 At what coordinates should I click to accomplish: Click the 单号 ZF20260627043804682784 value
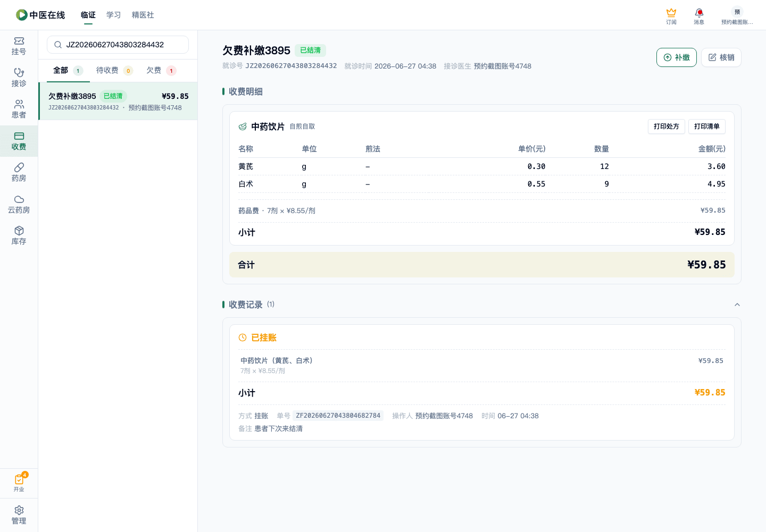pyautogui.click(x=338, y=416)
